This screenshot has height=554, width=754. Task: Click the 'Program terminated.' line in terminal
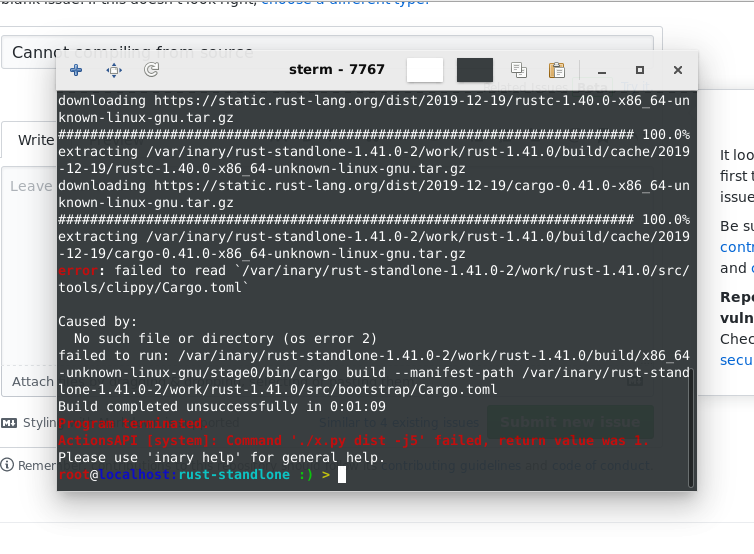[x=134, y=423]
